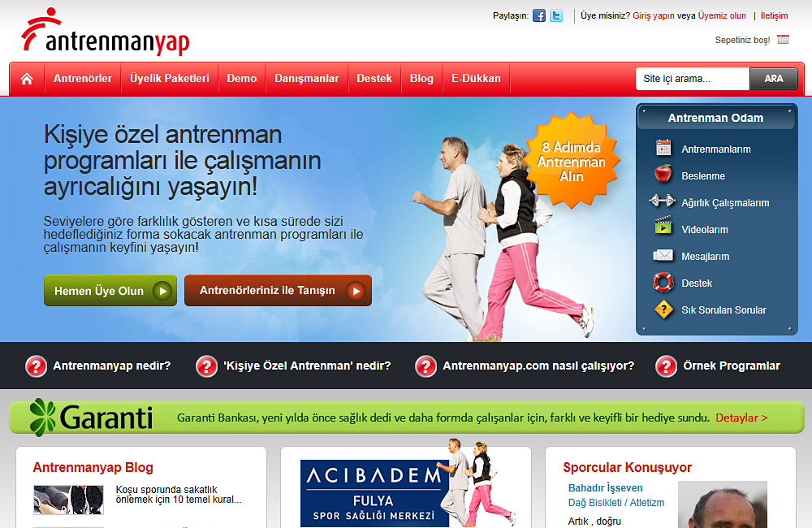This screenshot has height=528, width=812.
Task: Open the Beslenme link
Action: pyautogui.click(x=703, y=176)
